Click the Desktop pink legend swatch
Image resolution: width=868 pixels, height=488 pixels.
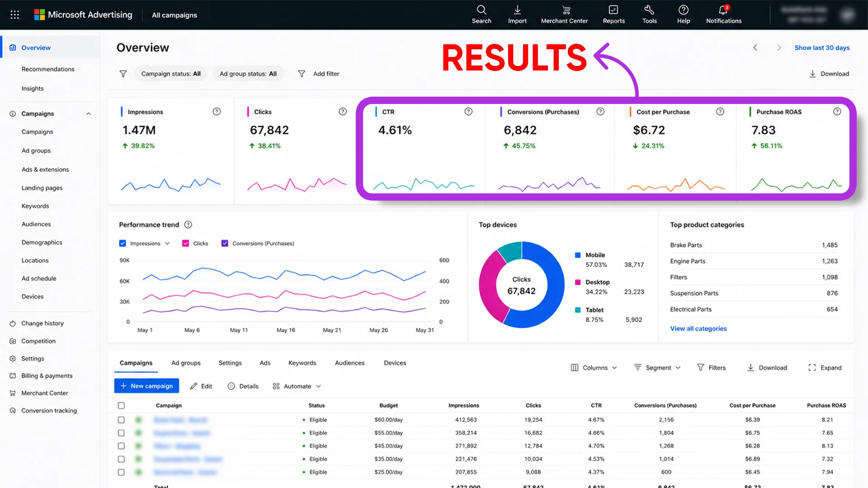coord(578,282)
